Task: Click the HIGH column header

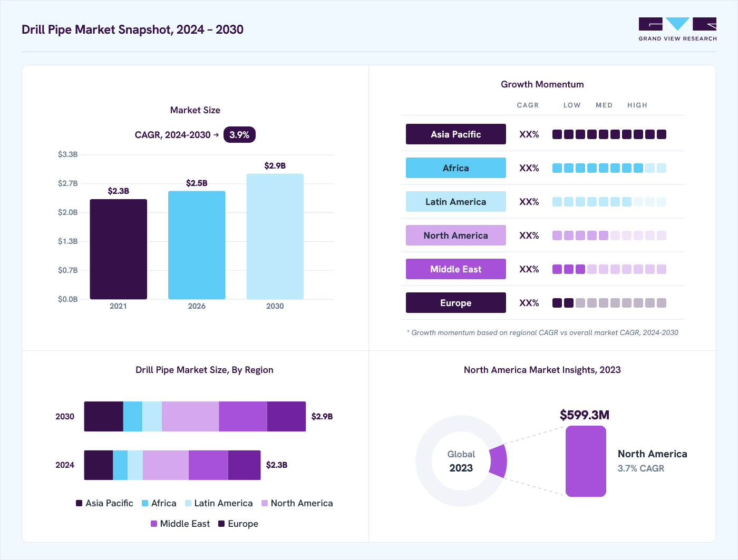Action: 637,105
